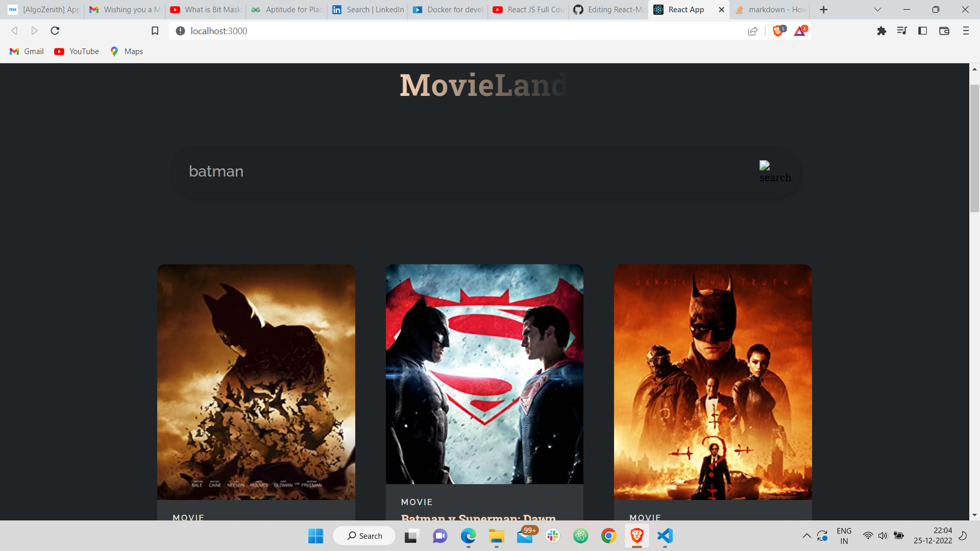Screen dimensions: 980x551
Task: Switch to the markdown tab
Action: (x=771, y=9)
